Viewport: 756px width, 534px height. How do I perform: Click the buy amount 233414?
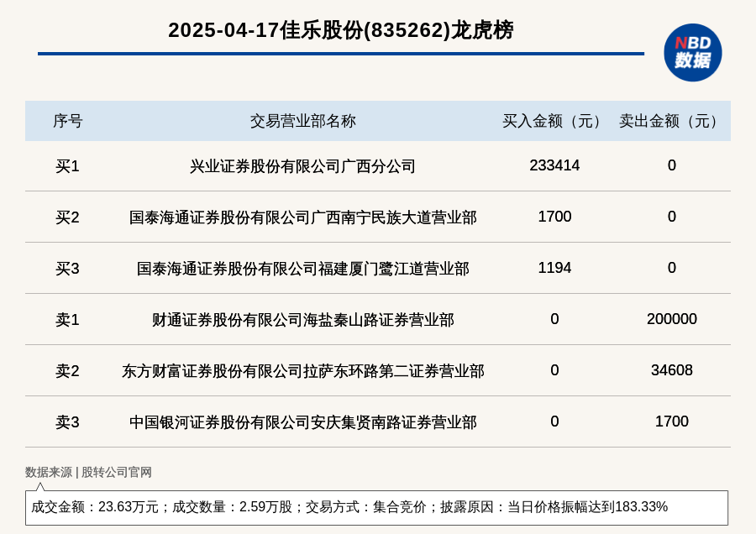[x=554, y=165]
